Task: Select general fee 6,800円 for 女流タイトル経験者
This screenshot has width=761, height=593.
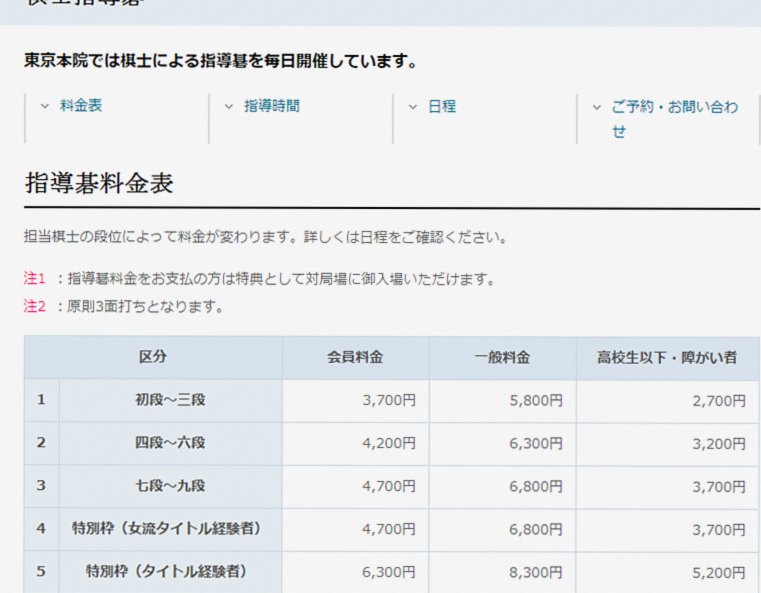Action: (x=502, y=529)
